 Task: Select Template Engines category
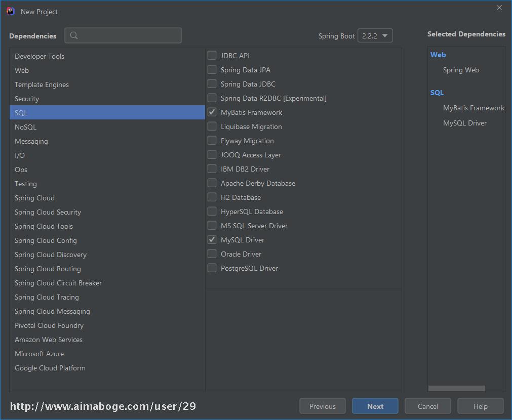click(107, 85)
